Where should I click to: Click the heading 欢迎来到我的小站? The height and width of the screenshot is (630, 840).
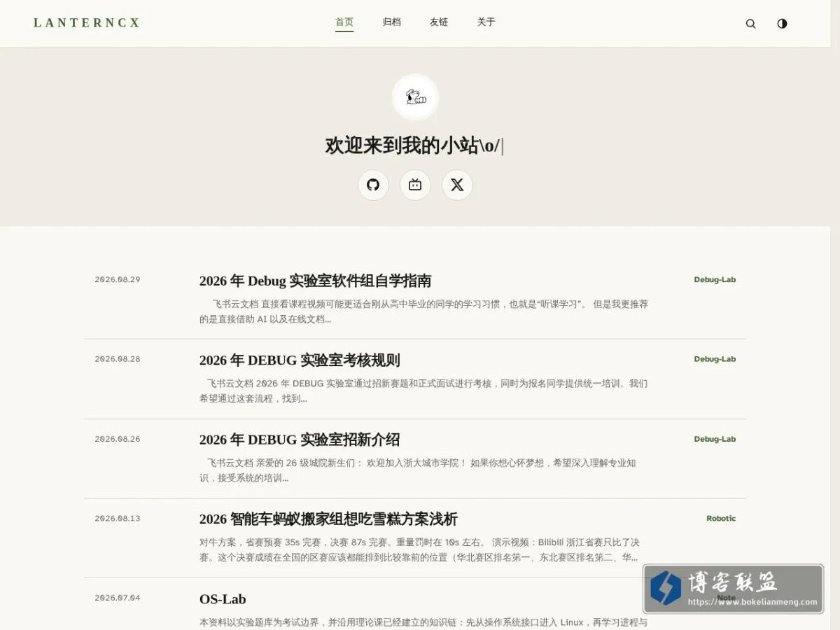click(414, 146)
